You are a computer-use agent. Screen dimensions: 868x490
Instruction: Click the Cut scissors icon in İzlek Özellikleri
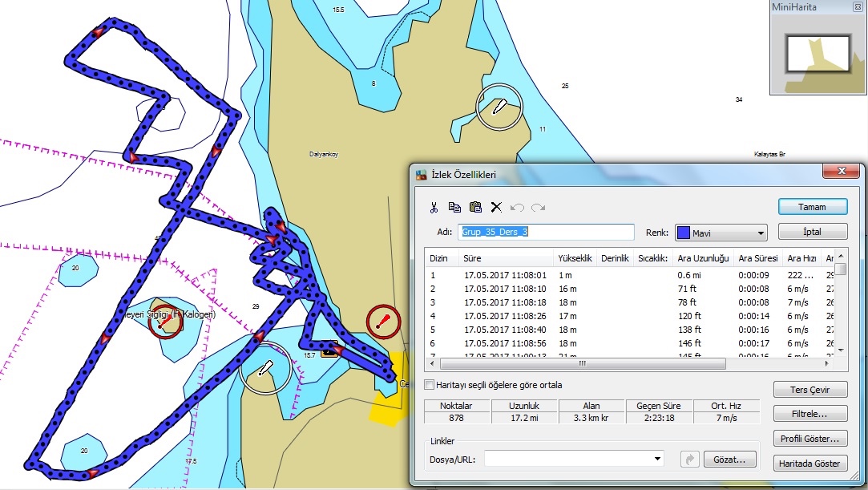[x=434, y=207]
